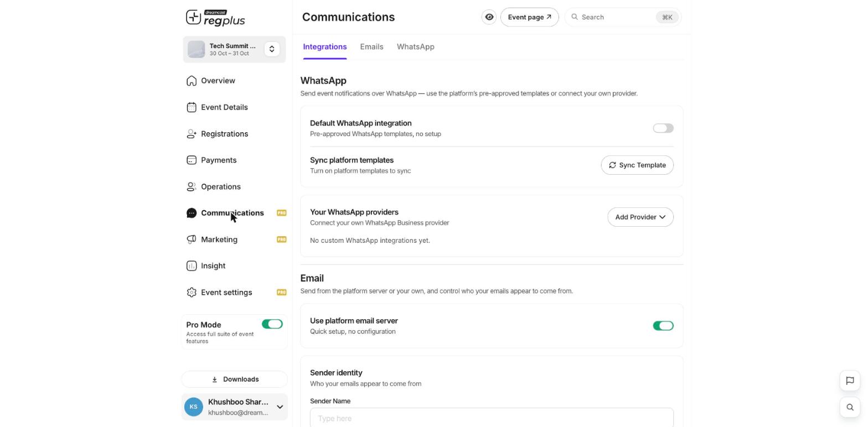Disable Use platform email server switch

[x=663, y=326]
